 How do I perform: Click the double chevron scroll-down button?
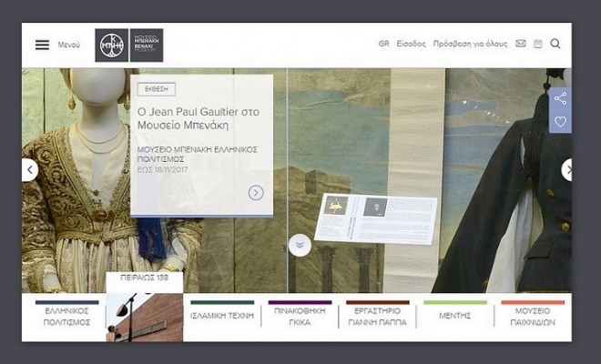[300, 245]
